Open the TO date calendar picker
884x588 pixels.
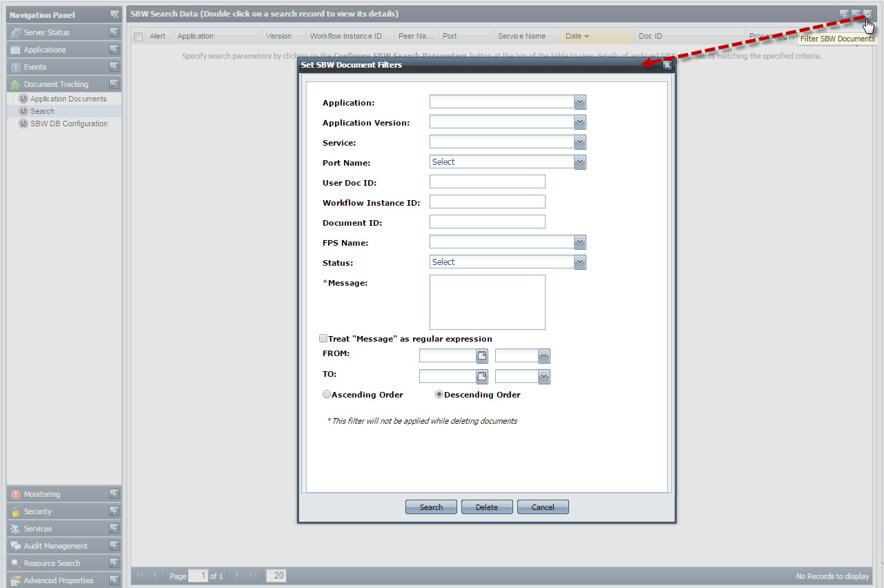coord(482,377)
